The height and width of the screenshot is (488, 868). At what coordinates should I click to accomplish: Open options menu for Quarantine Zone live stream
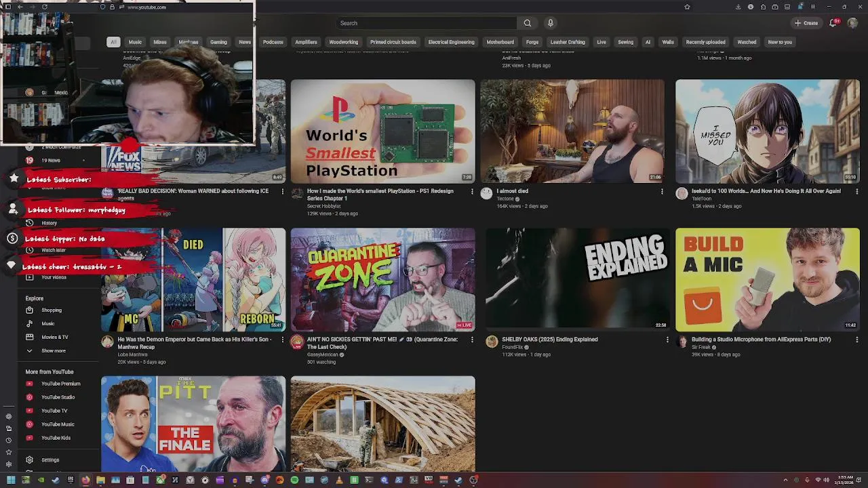click(472, 340)
